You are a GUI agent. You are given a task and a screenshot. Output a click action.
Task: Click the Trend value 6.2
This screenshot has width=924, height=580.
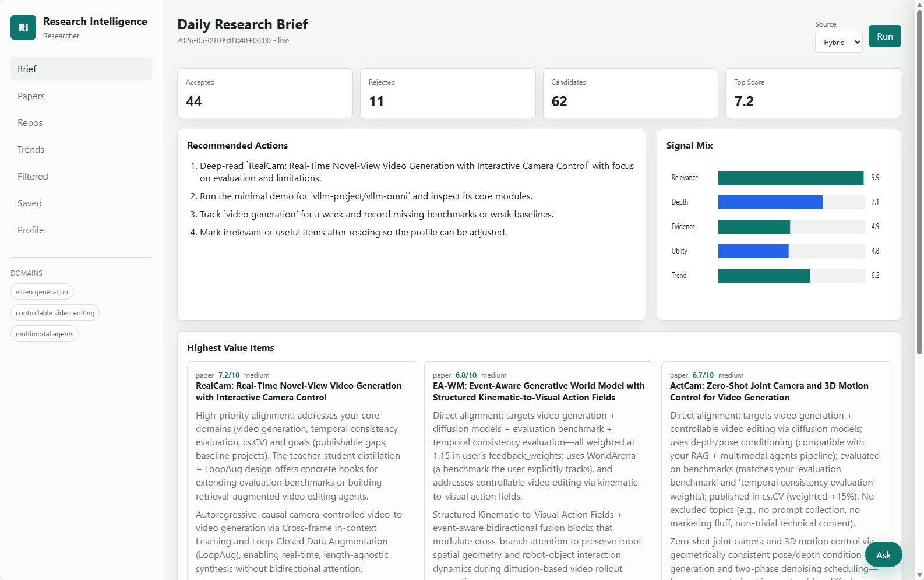(x=875, y=276)
